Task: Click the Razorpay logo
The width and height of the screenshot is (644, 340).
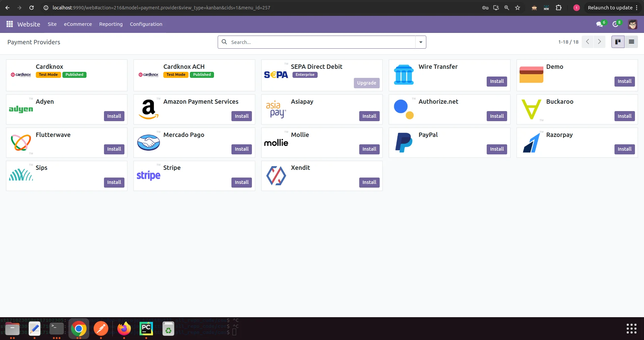Action: click(531, 142)
